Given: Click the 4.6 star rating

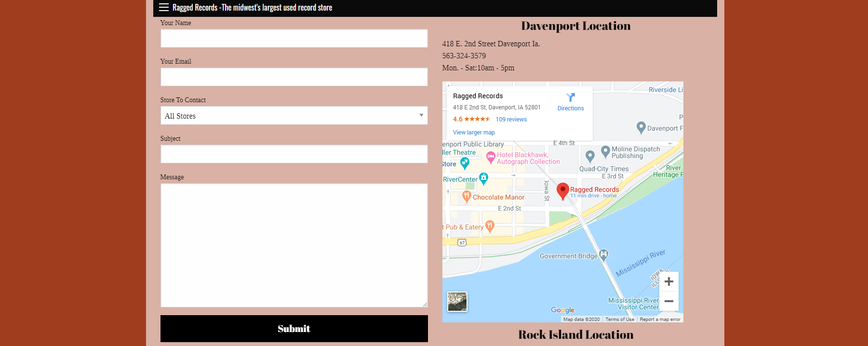Looking at the screenshot, I should 471,119.
